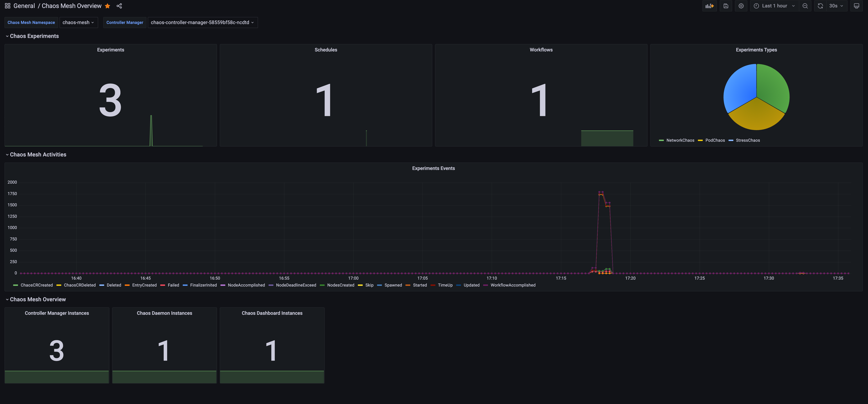The image size is (868, 404).
Task: Open the Last 1 hour time picker
Action: tap(774, 6)
